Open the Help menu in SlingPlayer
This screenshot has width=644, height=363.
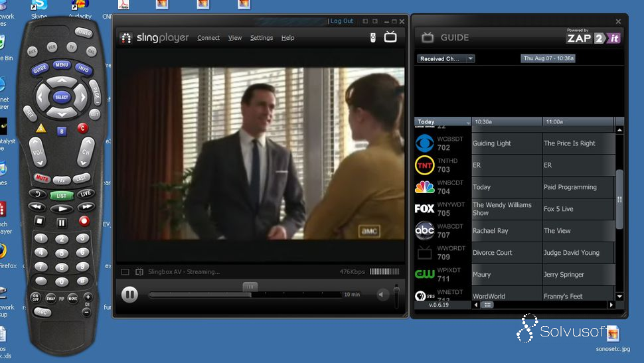[287, 38]
